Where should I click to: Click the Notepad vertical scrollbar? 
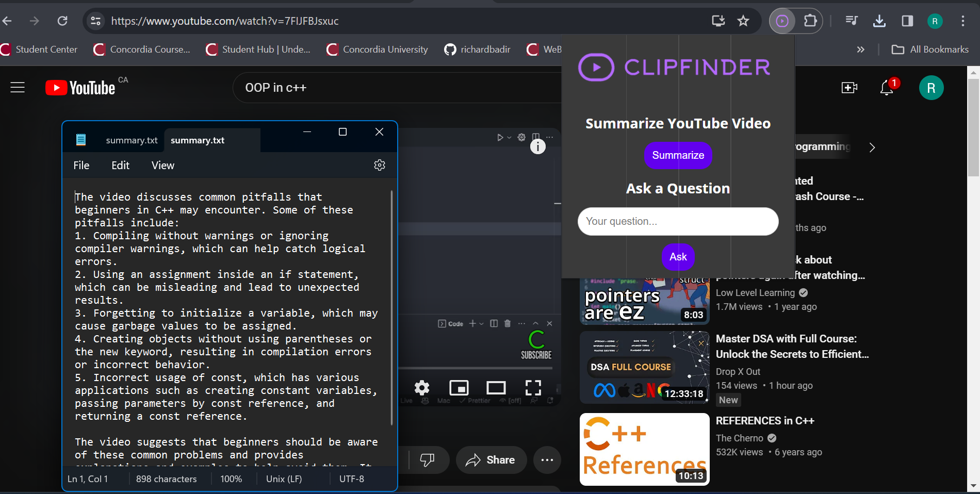click(392, 308)
